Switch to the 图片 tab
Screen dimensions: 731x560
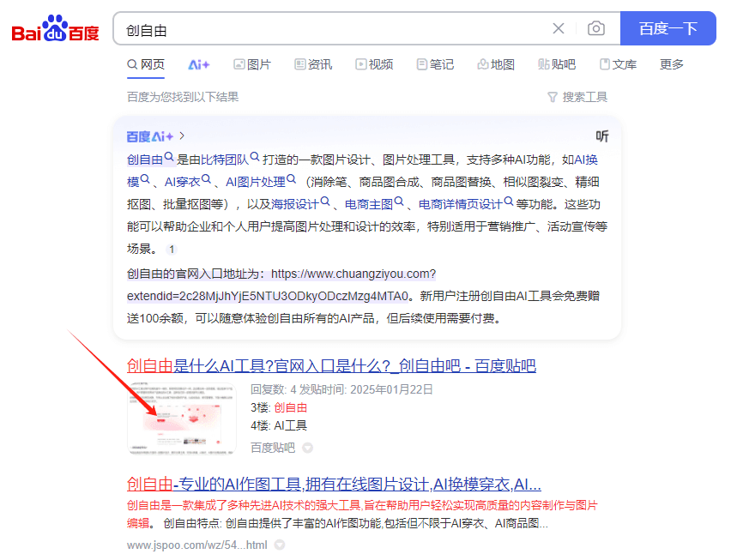[251, 64]
